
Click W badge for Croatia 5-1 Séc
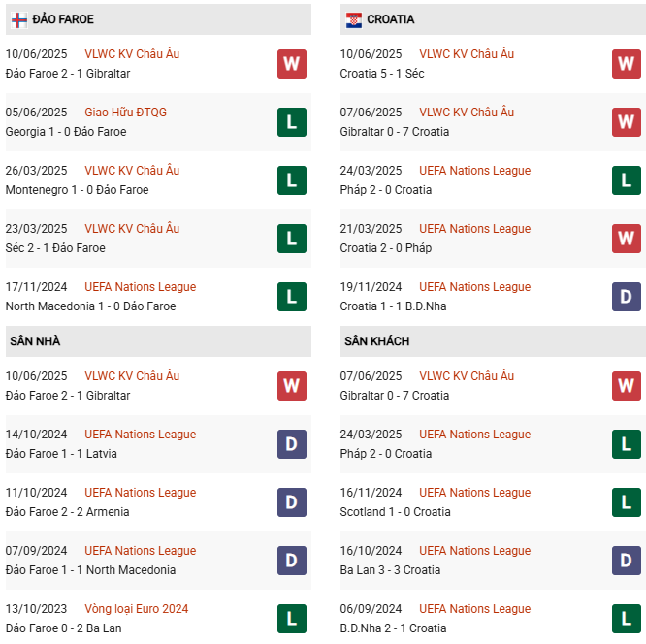point(626,64)
